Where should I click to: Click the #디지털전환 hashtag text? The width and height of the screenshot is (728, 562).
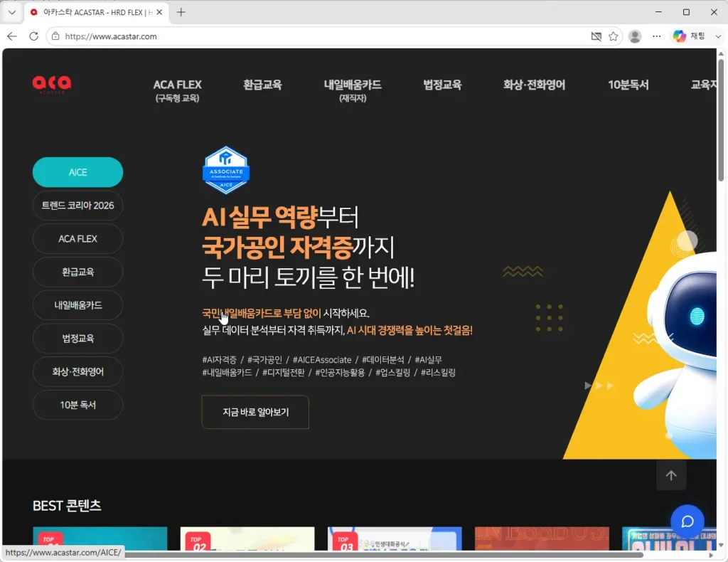click(283, 373)
